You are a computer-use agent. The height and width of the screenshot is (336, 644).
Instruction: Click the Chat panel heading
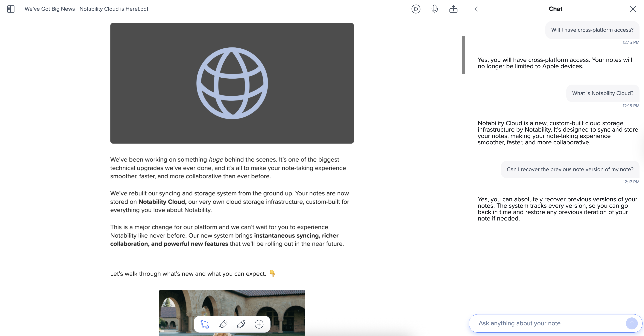(x=555, y=9)
